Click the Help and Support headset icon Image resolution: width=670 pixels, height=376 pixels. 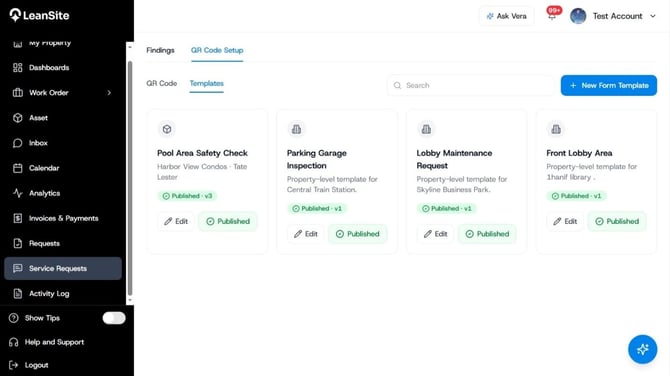(x=14, y=342)
